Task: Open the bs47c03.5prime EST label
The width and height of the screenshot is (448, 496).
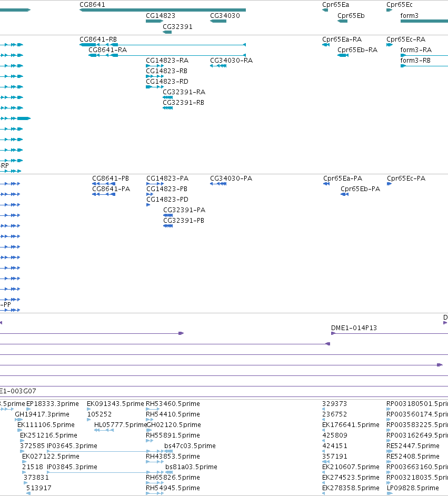Action: click(190, 446)
